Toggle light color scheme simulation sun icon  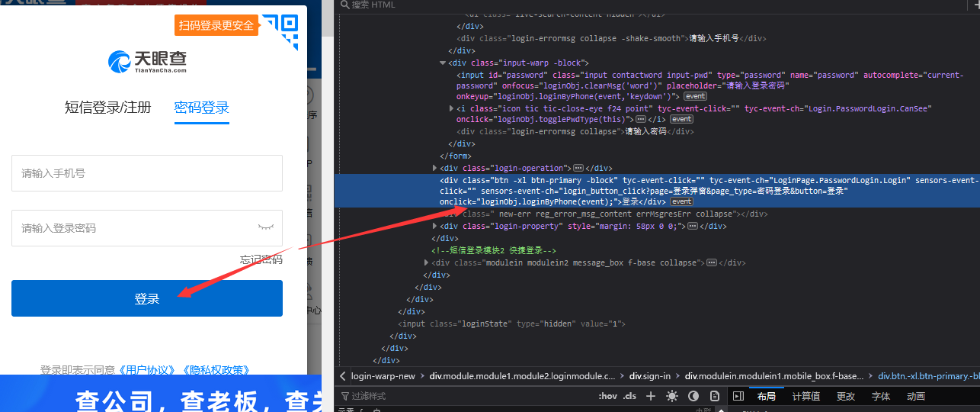point(671,397)
